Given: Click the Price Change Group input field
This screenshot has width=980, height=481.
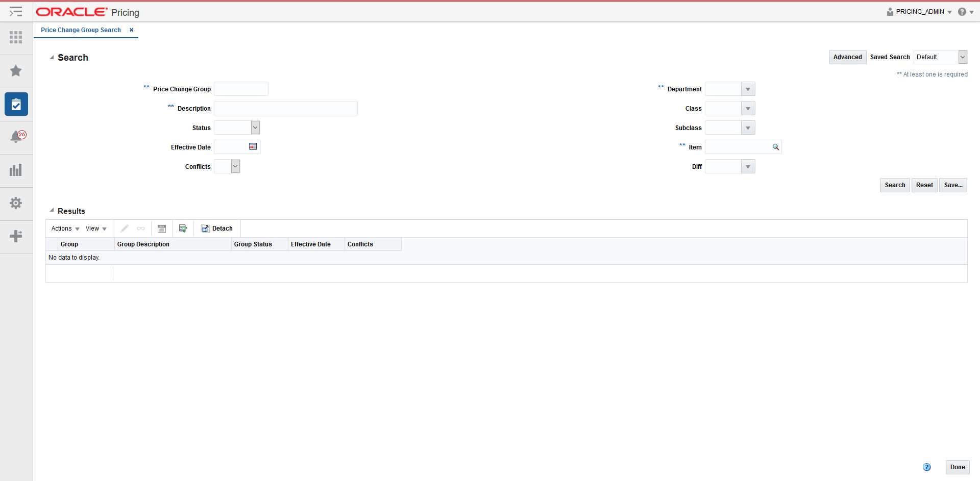Looking at the screenshot, I should pyautogui.click(x=240, y=88).
